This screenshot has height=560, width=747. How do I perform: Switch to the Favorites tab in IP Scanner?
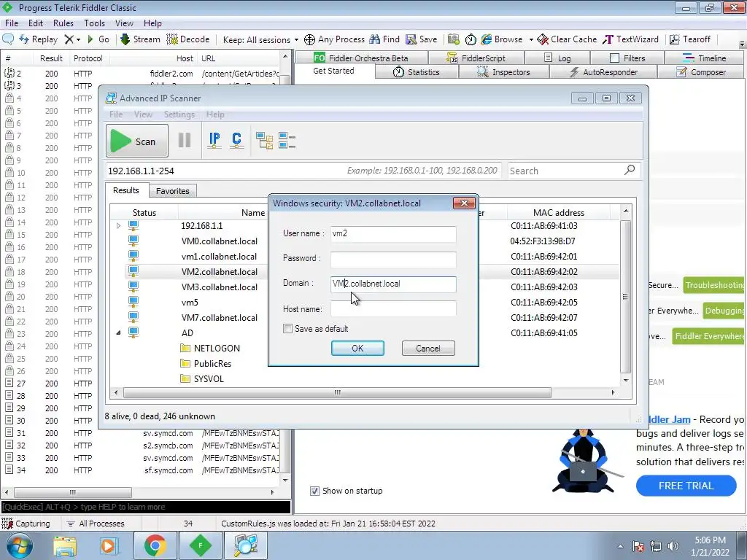click(172, 191)
